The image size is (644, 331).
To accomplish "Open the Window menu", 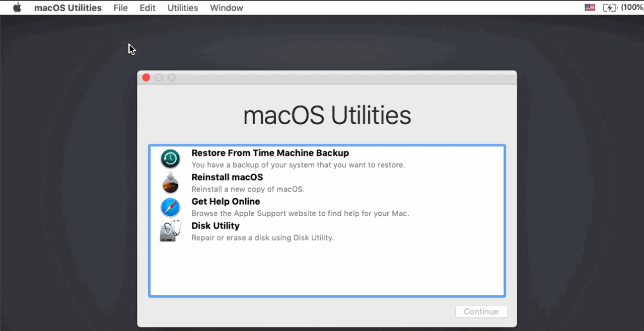I will coord(226,8).
